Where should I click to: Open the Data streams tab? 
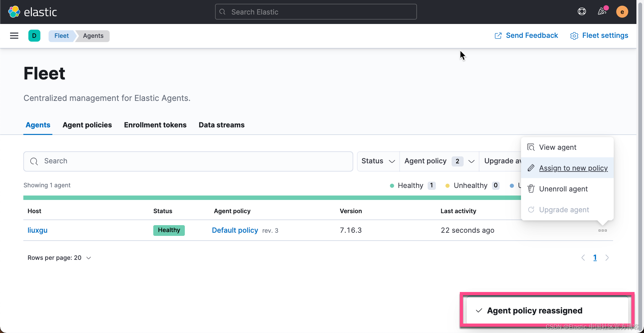click(x=221, y=125)
